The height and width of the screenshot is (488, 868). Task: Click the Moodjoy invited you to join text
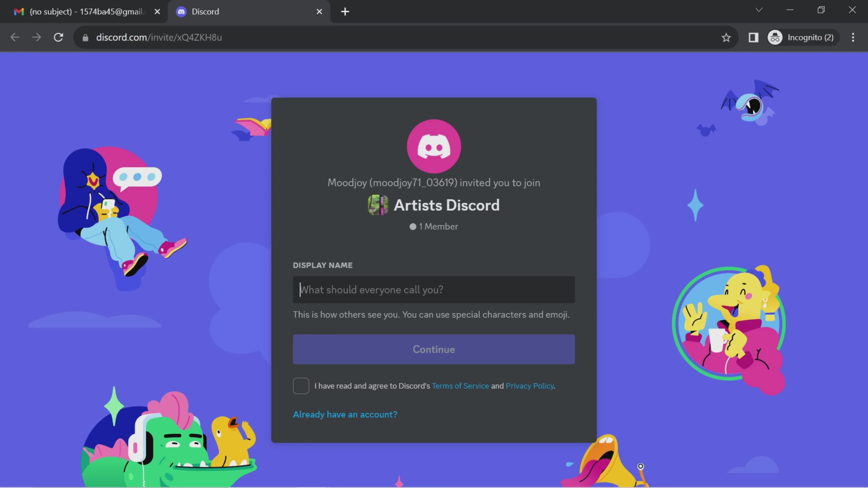pyautogui.click(x=434, y=183)
